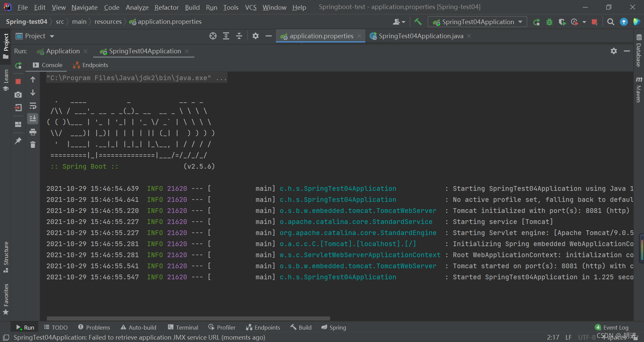
Task: Open the Favorites side panel
Action: (x=6, y=299)
